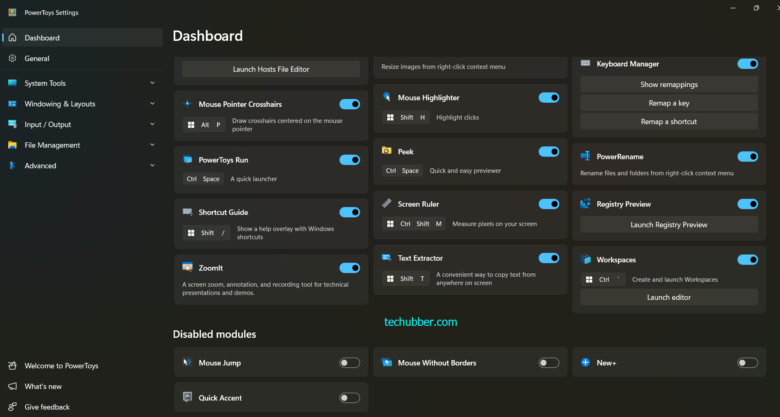This screenshot has height=417, width=780.
Task: Disable Mouse Highlighter toggle
Action: 549,98
